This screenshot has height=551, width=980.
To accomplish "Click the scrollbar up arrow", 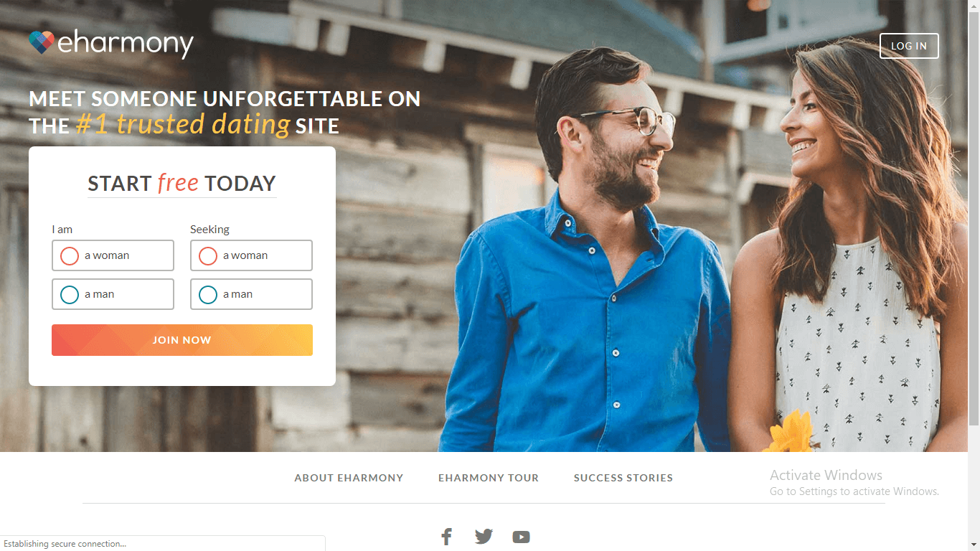I will (x=974, y=6).
